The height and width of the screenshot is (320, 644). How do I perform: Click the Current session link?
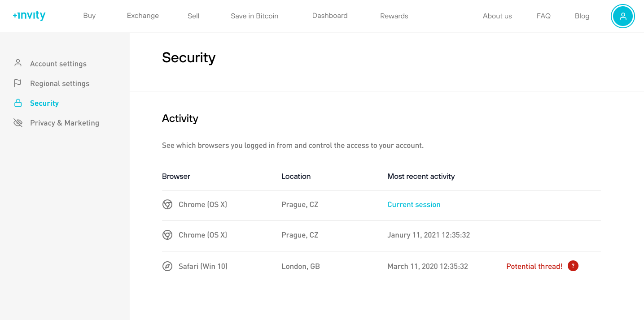click(x=414, y=204)
